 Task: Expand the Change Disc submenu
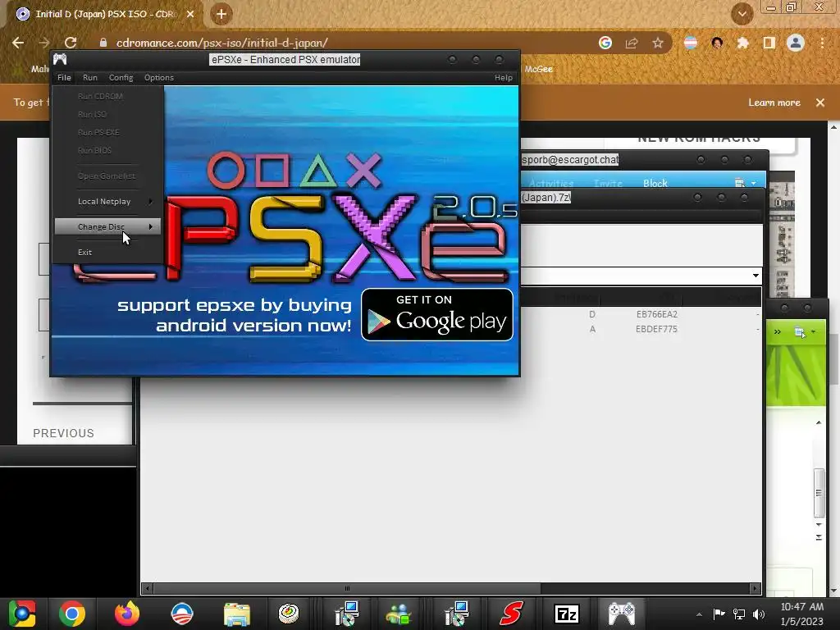108,226
